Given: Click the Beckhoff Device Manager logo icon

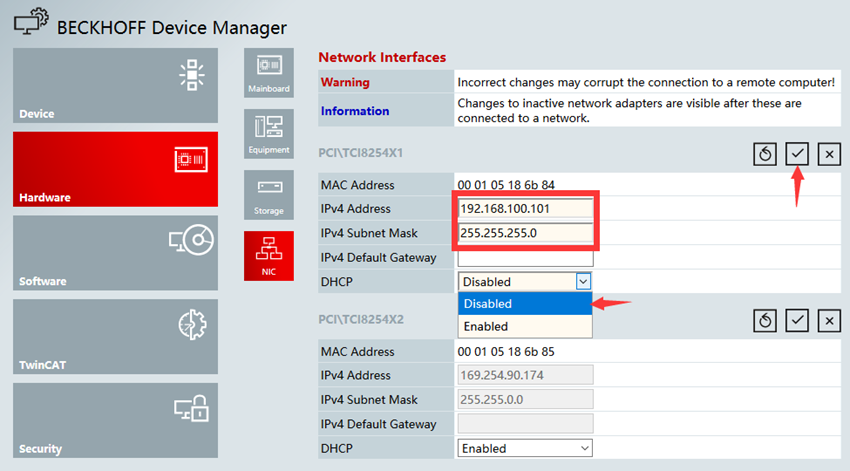Looking at the screenshot, I should pos(31,22).
